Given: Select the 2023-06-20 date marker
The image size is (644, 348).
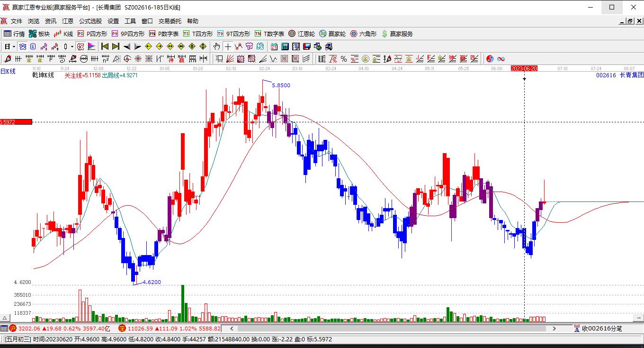Looking at the screenshot, I should 524,68.
